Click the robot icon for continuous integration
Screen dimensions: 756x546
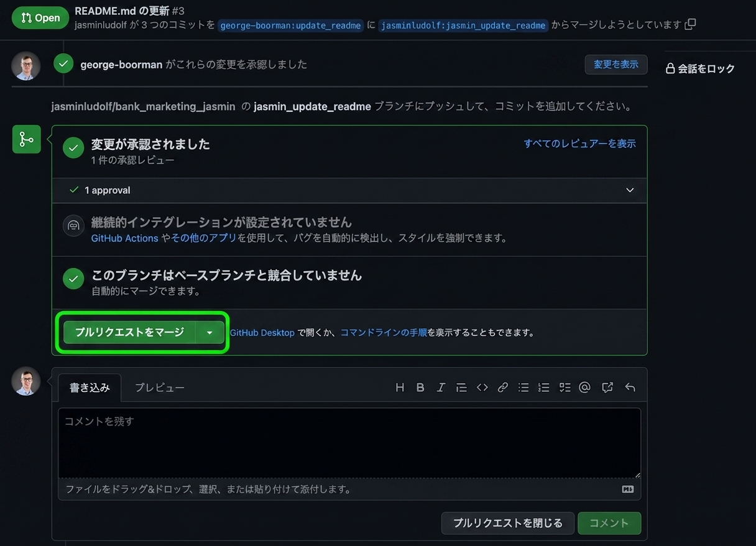(73, 225)
